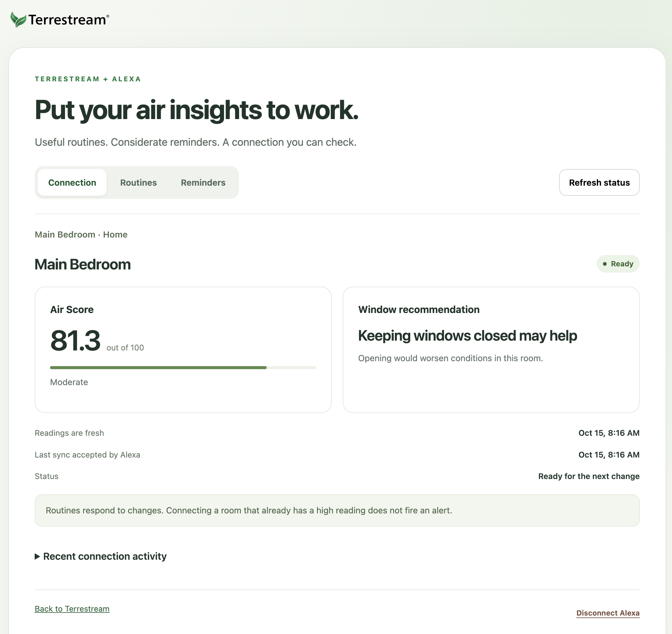Click the 'Window recommendation' card title
The height and width of the screenshot is (634, 672).
pyautogui.click(x=419, y=309)
